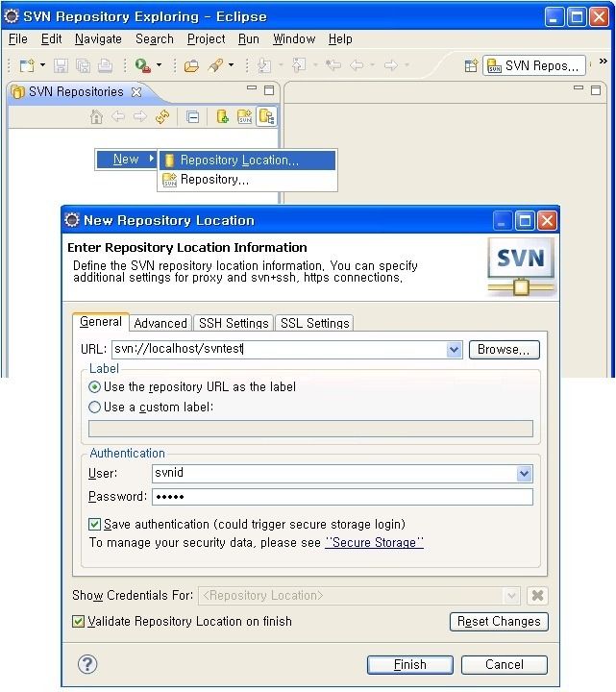
Task: Select Use the repository URL as the label
Action: 192,387
